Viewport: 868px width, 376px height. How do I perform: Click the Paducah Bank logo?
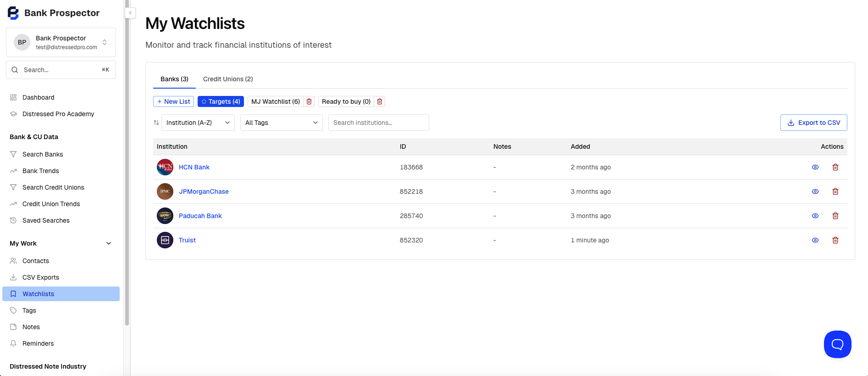(x=165, y=216)
